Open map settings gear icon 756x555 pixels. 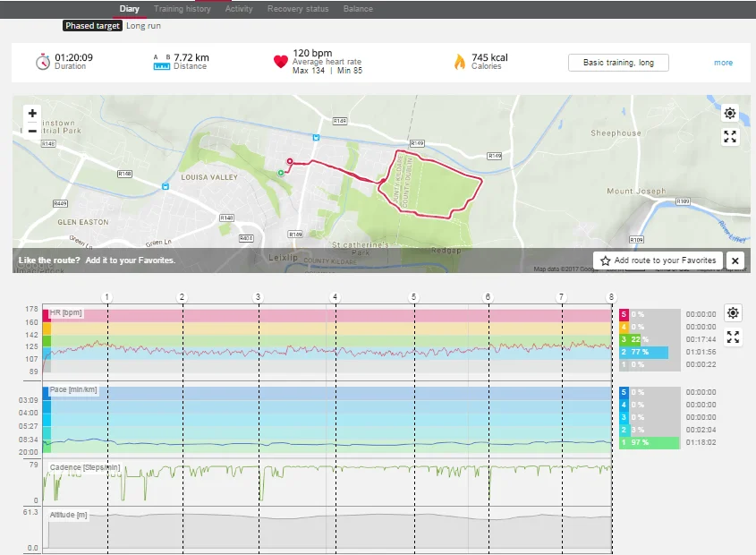[x=730, y=114]
